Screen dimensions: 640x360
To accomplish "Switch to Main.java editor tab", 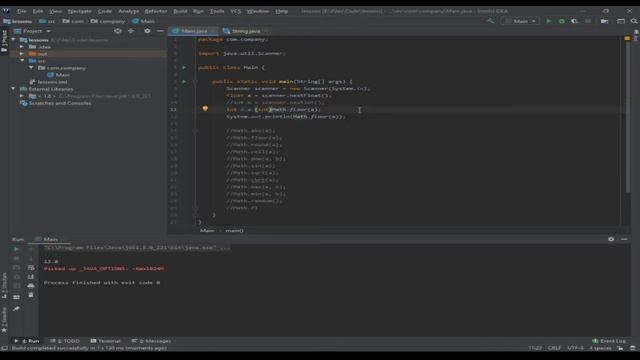I will click(193, 31).
